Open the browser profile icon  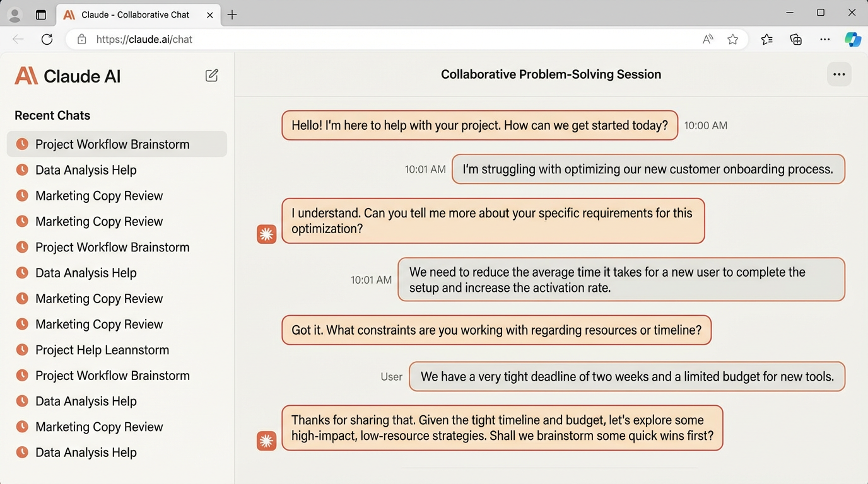[14, 14]
